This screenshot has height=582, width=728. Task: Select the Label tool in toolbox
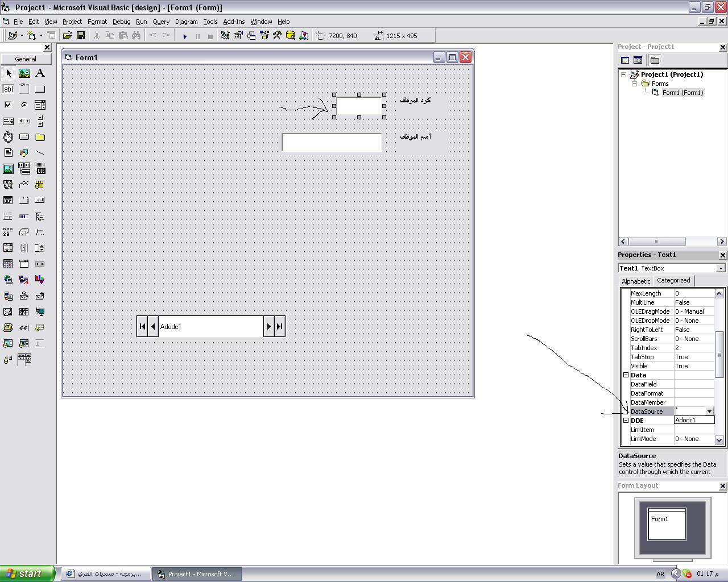40,73
